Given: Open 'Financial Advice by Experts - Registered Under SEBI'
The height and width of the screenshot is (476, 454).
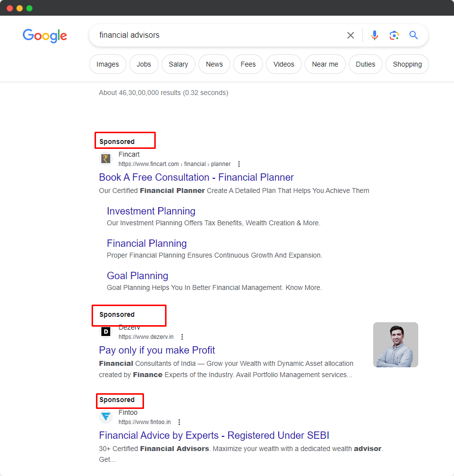Looking at the screenshot, I should [x=214, y=435].
